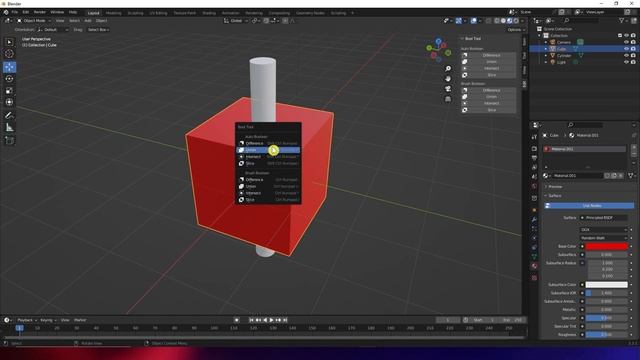This screenshot has width=640, height=360.
Task: Switch perspective/orthographic grid icon in viewport
Action: [x=448, y=99]
